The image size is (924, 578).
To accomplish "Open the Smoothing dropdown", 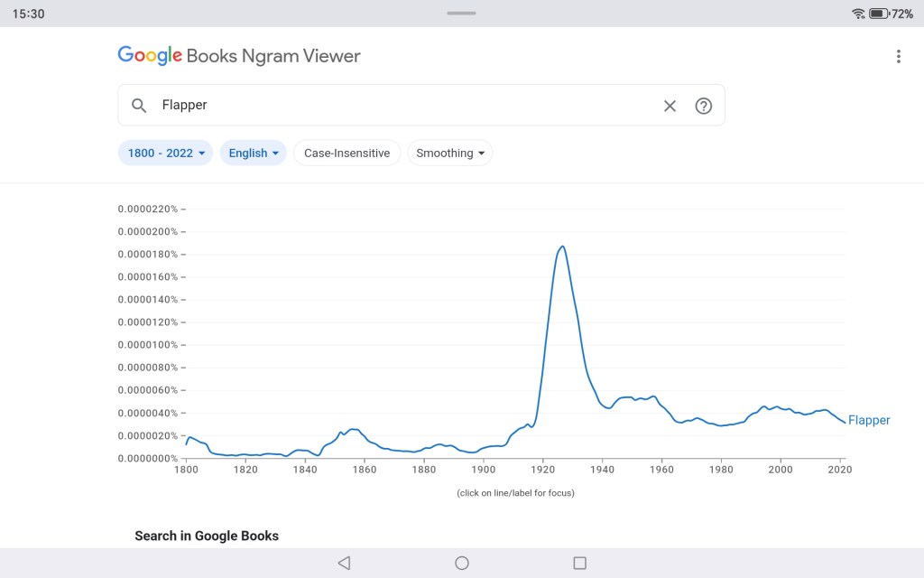I will [449, 154].
